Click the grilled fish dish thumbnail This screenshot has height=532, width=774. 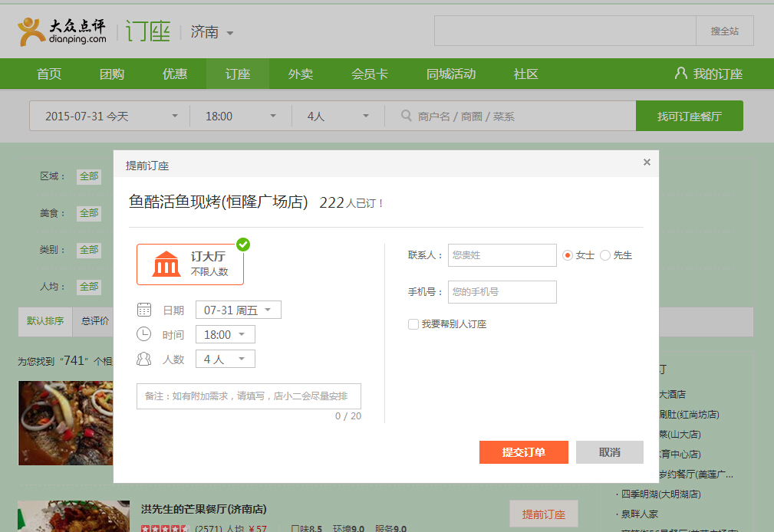tap(66, 423)
